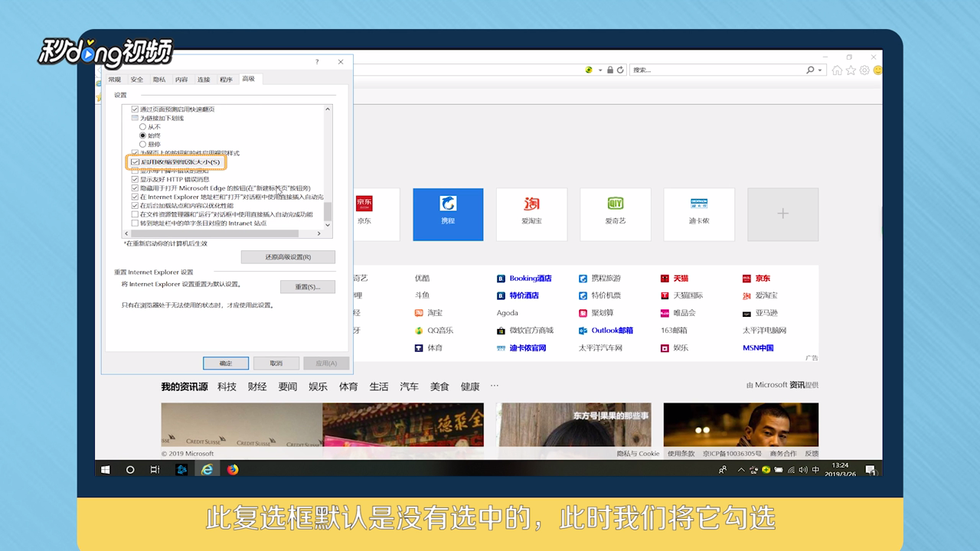Open the 迪卡侬 site tile
980x551 pixels.
coord(699,215)
